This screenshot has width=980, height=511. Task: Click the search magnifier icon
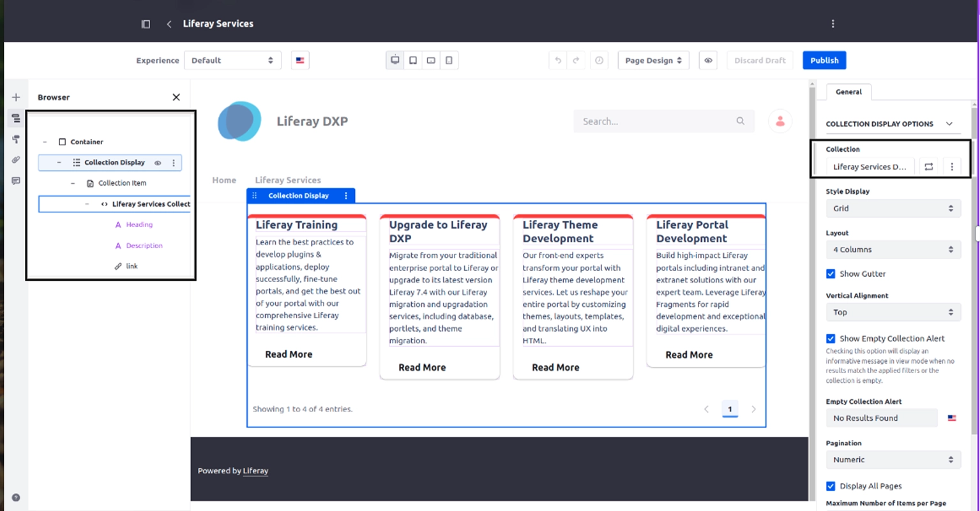[x=741, y=121]
